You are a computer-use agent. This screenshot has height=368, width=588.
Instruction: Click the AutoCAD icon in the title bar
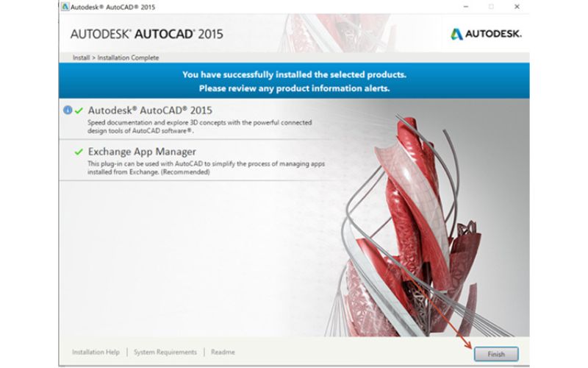tap(65, 7)
